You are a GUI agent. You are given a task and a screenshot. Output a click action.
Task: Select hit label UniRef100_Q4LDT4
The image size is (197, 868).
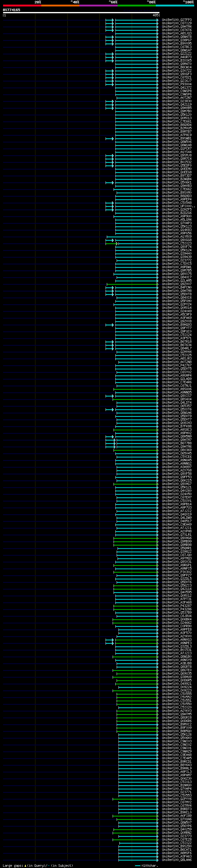click(x=177, y=403)
